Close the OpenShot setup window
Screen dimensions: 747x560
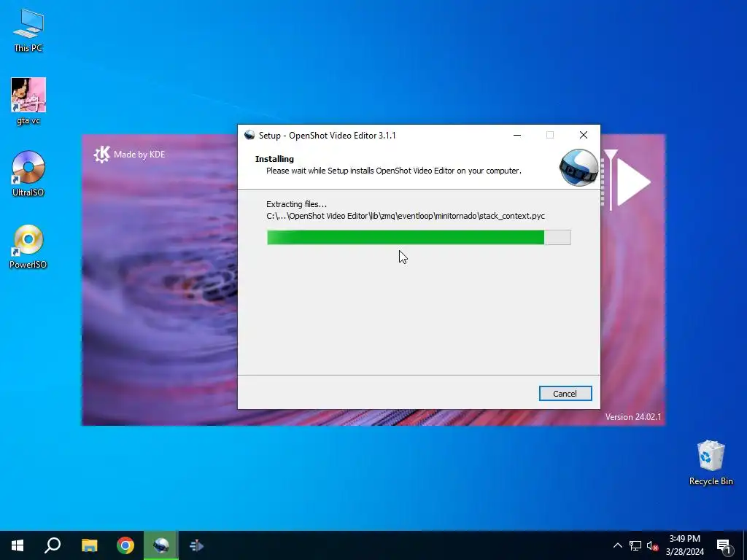point(584,135)
